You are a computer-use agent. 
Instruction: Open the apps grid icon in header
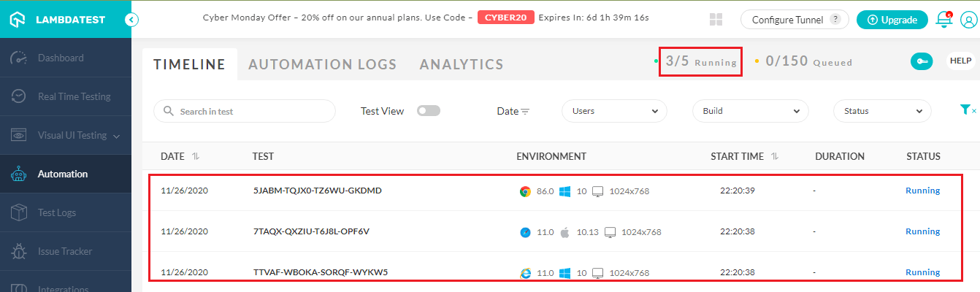[x=716, y=20]
